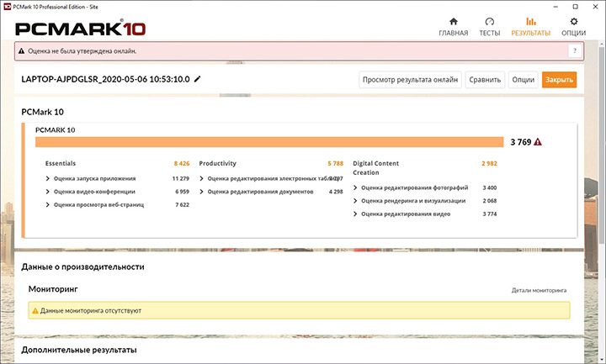606x364 pixels.
Task: Click Оценка не была утверждена онлайн message
Action: [82, 51]
